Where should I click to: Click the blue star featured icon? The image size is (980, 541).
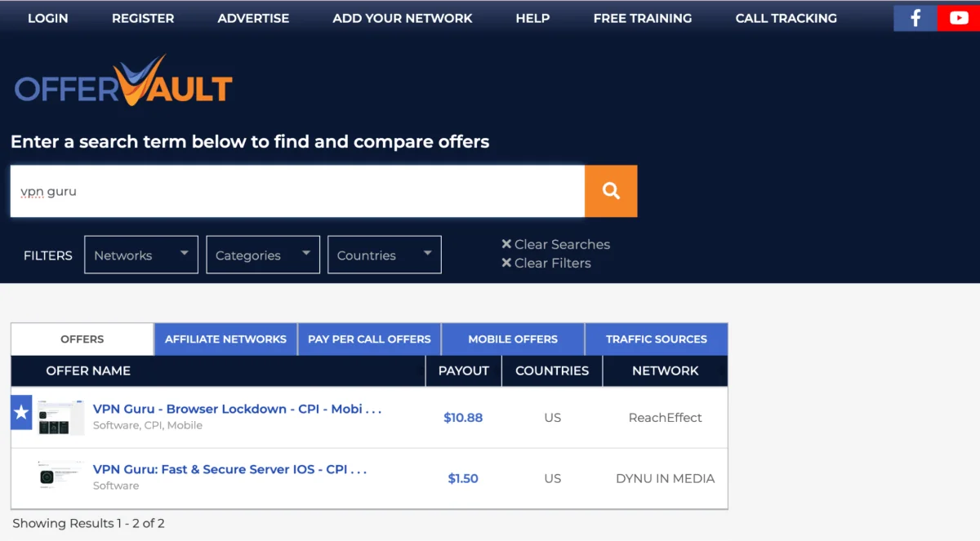21,413
